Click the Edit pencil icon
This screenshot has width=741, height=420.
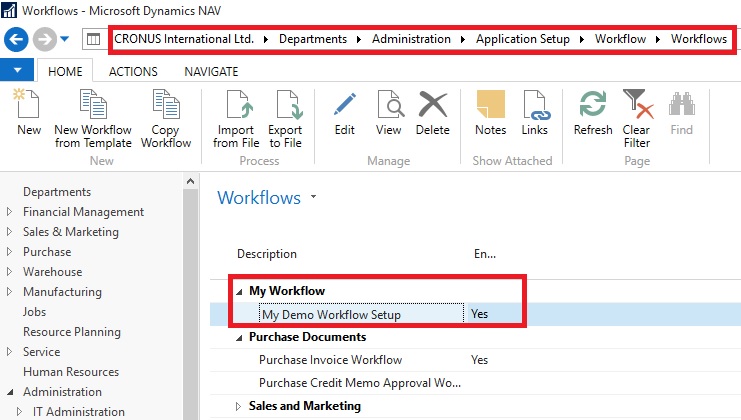click(x=345, y=104)
